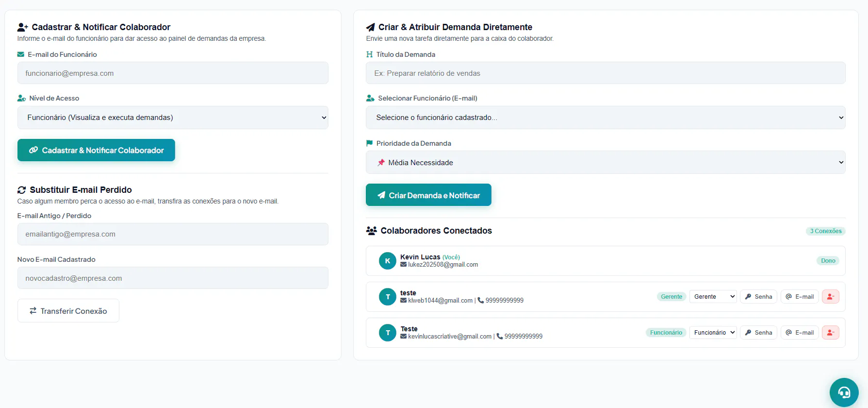This screenshot has width=868, height=408.
Task: Click envelope icon beside E-mail do Funcionário label
Action: coord(21,54)
